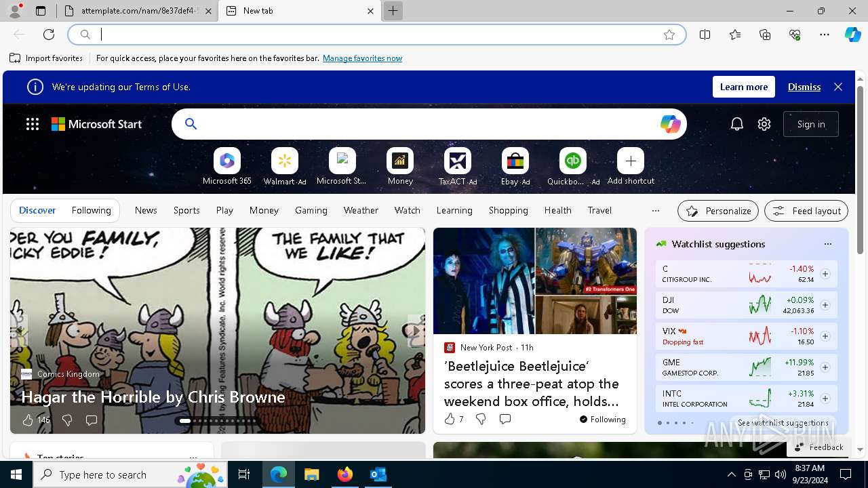Open new browser tab plus button

pos(393,11)
